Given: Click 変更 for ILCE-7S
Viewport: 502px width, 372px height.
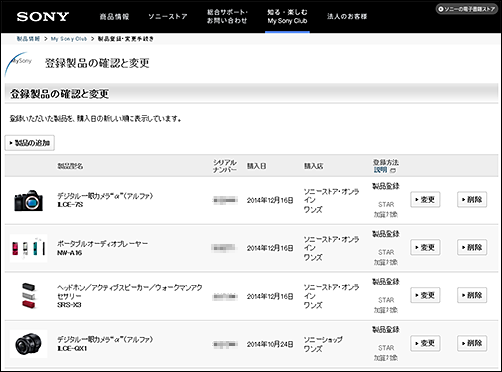Looking at the screenshot, I should [x=425, y=199].
